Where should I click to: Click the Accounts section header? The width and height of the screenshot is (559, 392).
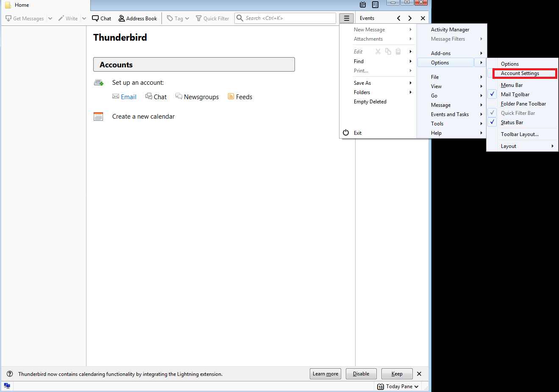(x=194, y=64)
